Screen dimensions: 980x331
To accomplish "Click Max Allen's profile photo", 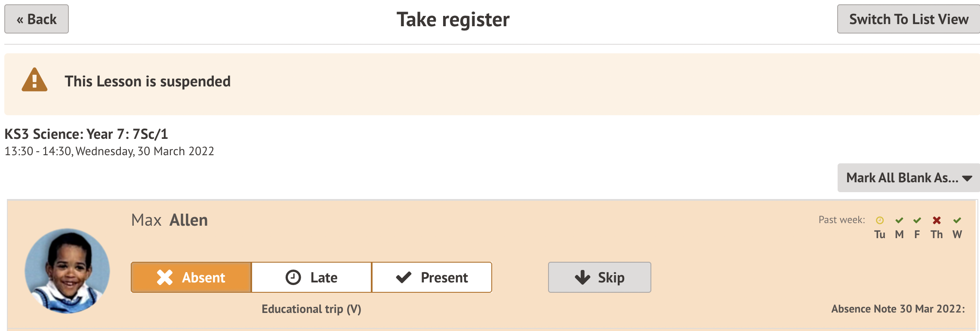I will tap(68, 271).
